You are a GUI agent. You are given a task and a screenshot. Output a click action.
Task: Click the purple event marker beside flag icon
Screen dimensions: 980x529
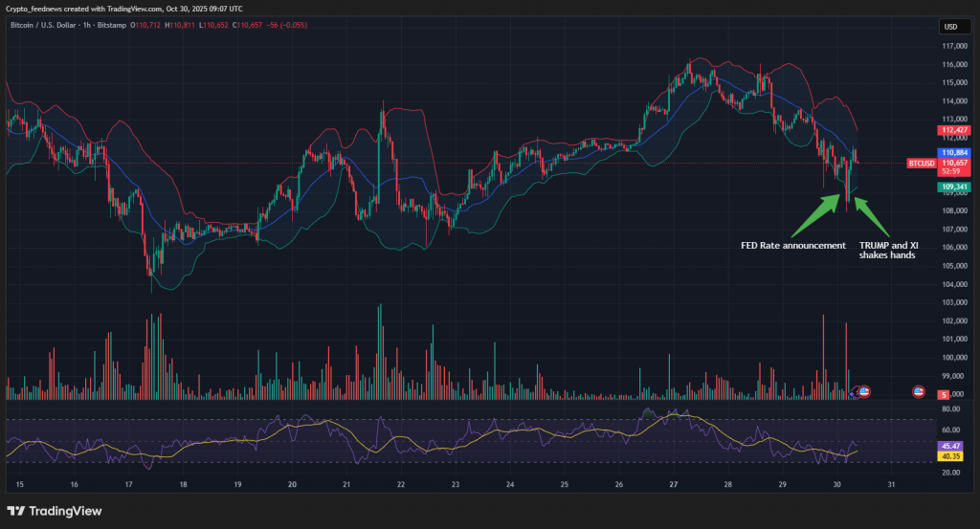[855, 393]
